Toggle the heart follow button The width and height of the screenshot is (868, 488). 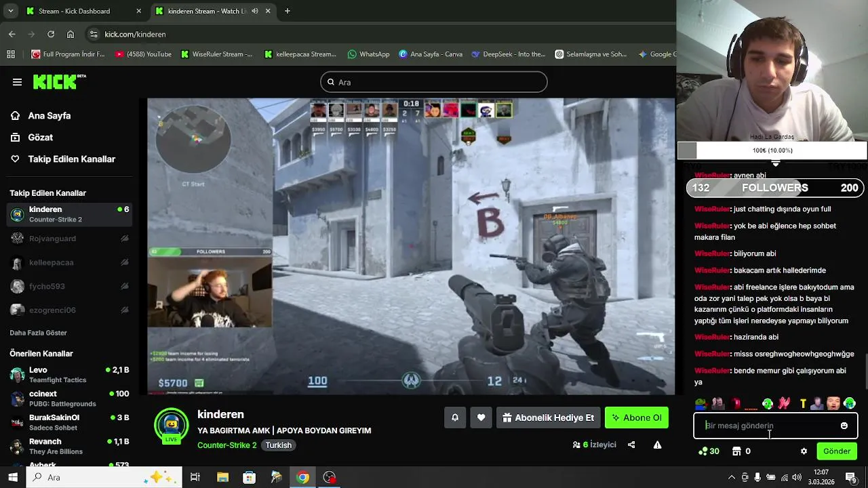pos(481,418)
